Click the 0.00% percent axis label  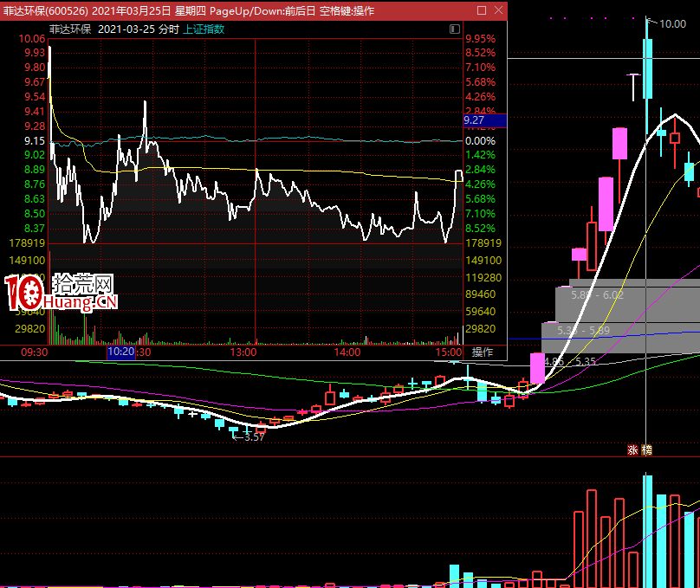[x=480, y=141]
